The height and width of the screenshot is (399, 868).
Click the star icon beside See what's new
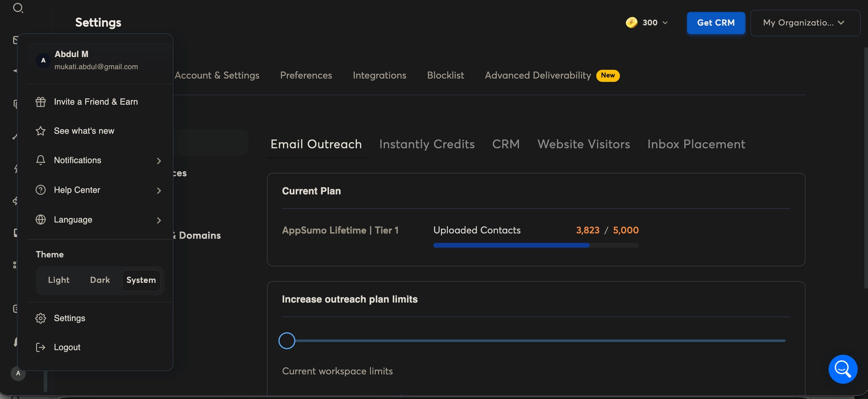41,131
